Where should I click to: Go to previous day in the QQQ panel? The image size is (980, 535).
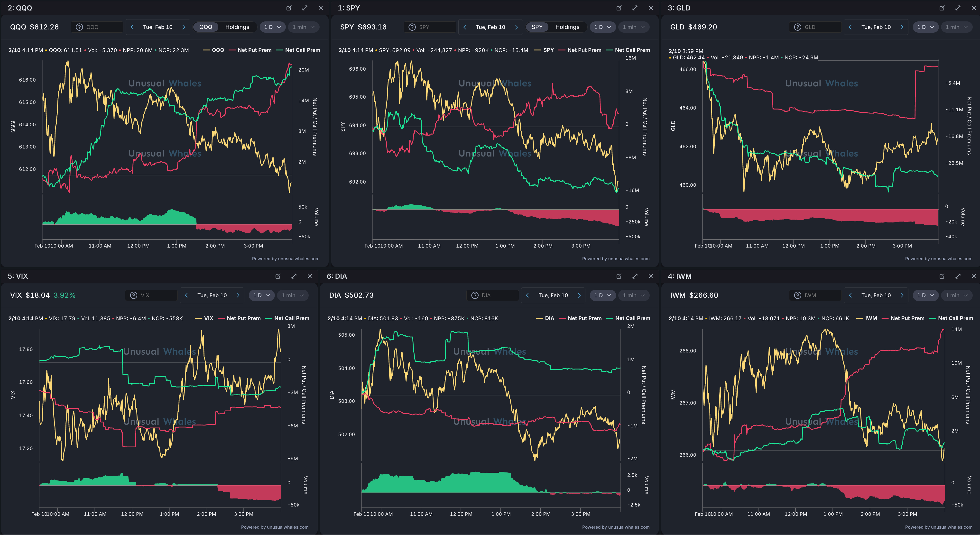(x=132, y=27)
